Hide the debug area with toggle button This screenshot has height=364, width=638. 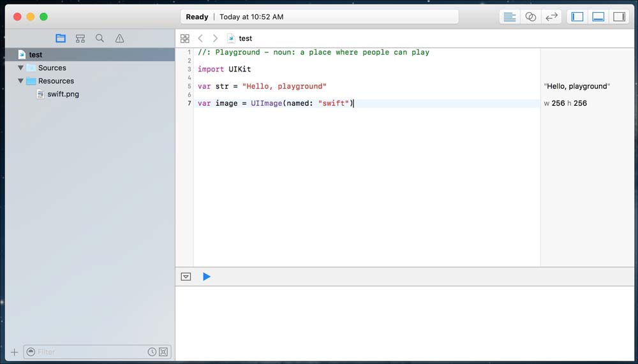tap(186, 277)
